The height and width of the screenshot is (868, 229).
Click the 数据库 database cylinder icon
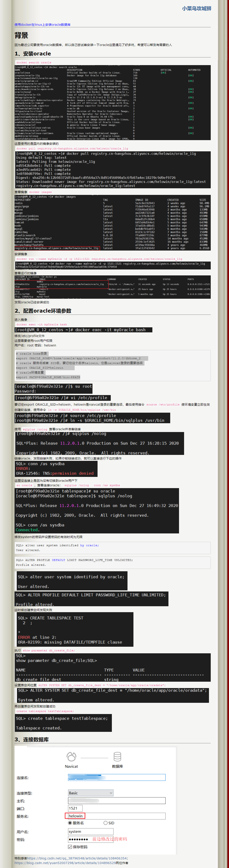tap(117, 756)
